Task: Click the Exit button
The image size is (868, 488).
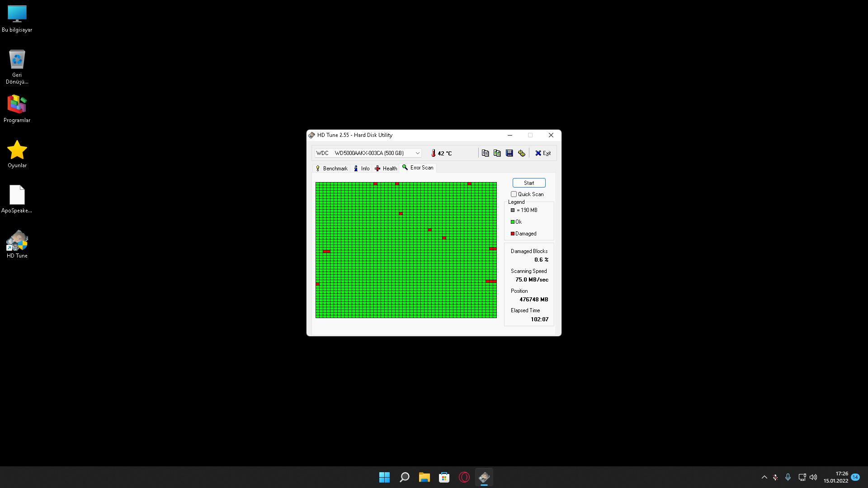Action: coord(543,153)
